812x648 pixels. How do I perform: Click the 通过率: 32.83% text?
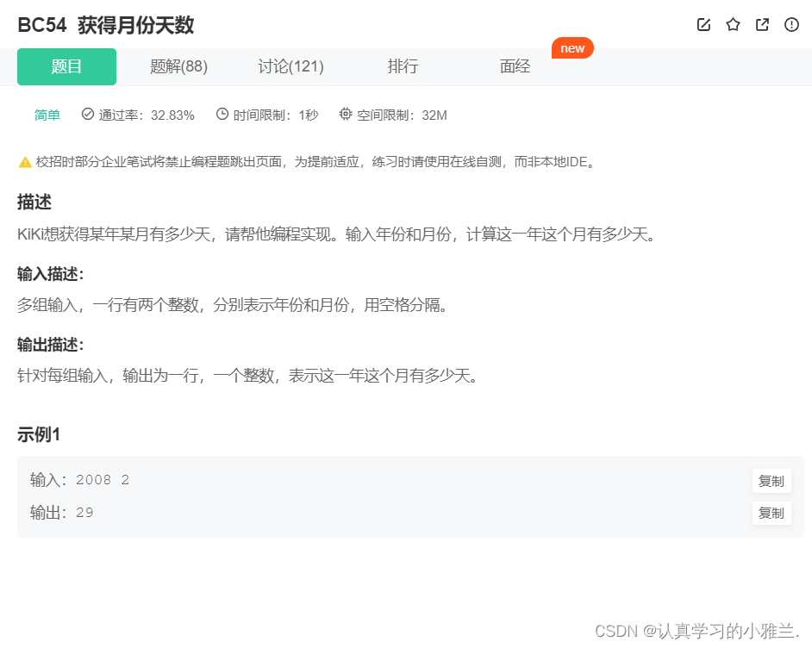pyautogui.click(x=147, y=115)
